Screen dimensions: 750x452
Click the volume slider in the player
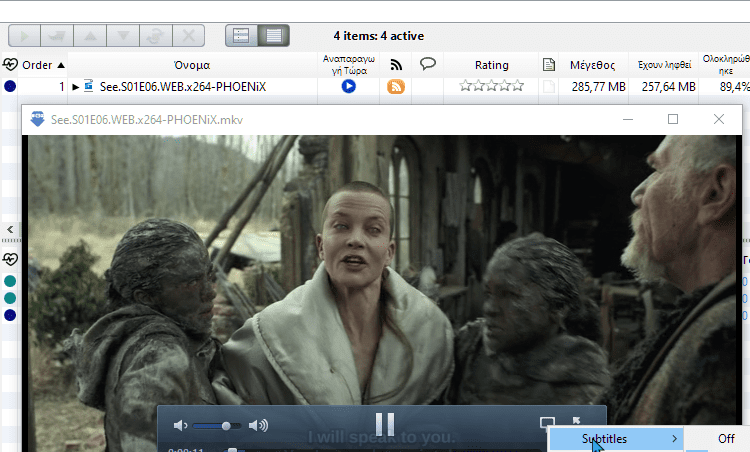[x=217, y=426]
